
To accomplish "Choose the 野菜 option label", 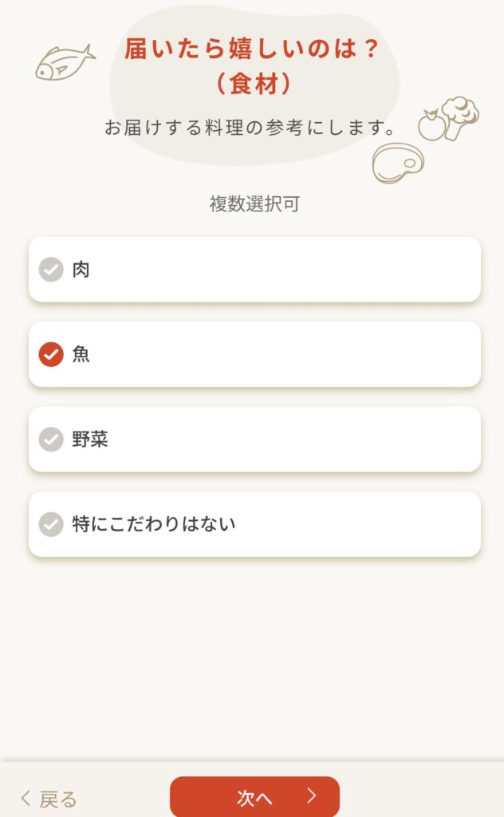I will (90, 439).
